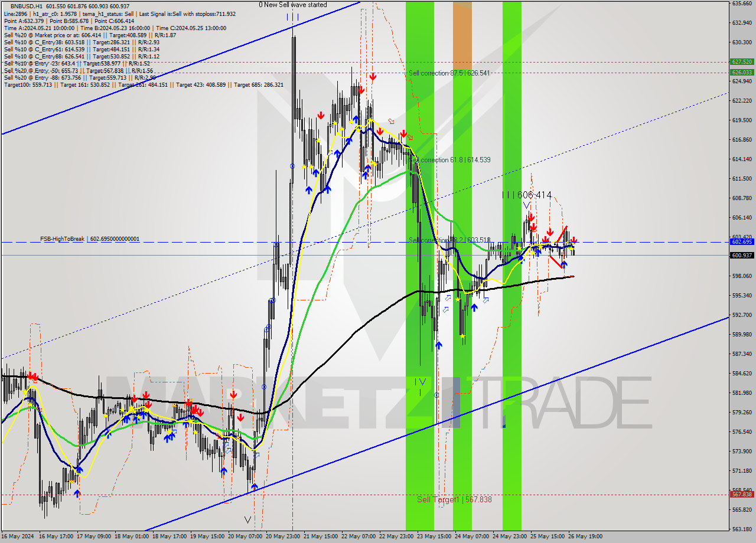Click the 19 May 15:00 time label
This screenshot has height=543, width=756.
pos(208,537)
